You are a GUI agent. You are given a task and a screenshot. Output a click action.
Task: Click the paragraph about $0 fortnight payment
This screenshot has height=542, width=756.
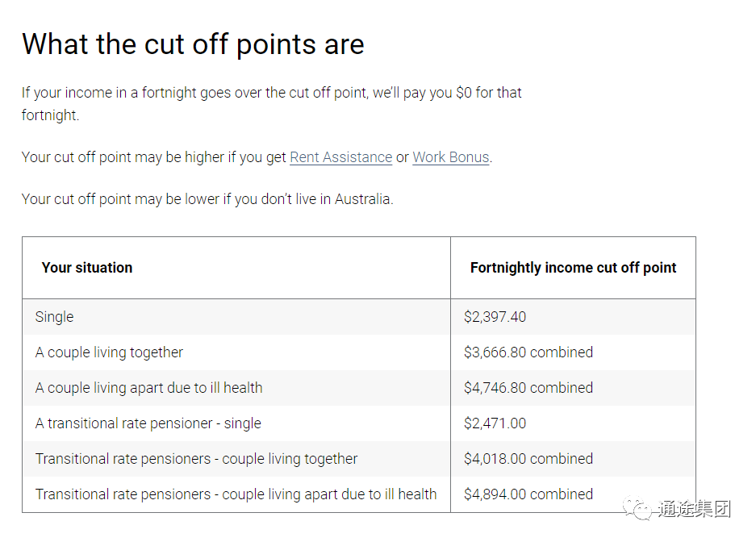[271, 104]
